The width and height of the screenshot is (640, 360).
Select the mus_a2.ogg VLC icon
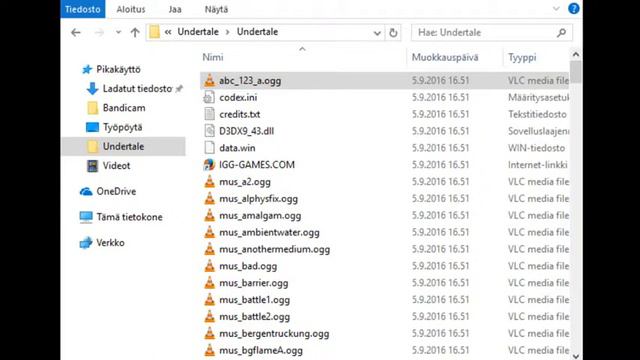tap(209, 182)
